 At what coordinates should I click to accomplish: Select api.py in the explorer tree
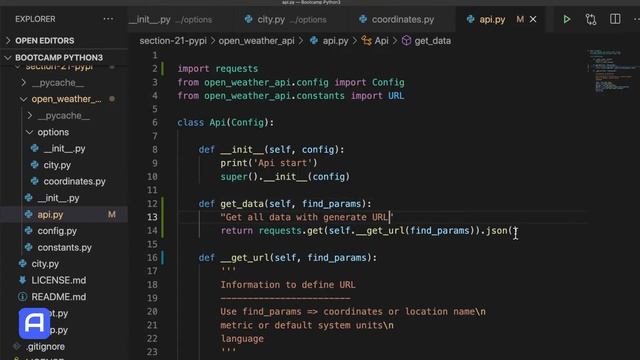coord(50,214)
